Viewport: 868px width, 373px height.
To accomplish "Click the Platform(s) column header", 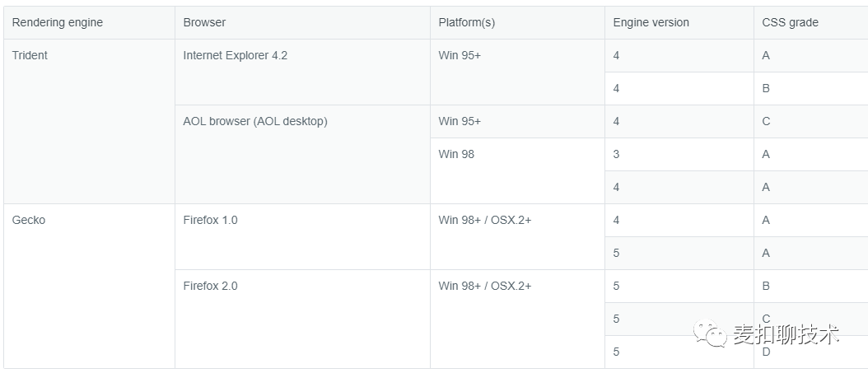I will [x=517, y=23].
